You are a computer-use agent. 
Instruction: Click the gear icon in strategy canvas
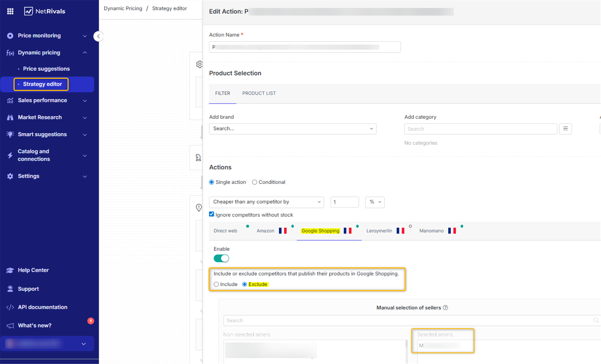point(199,64)
